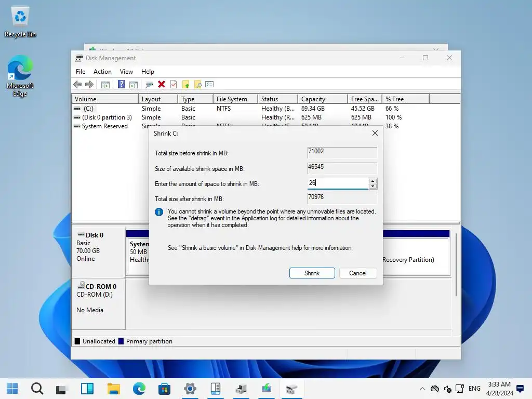
Task: Click the red X Delete toolbar icon
Action: 162,85
